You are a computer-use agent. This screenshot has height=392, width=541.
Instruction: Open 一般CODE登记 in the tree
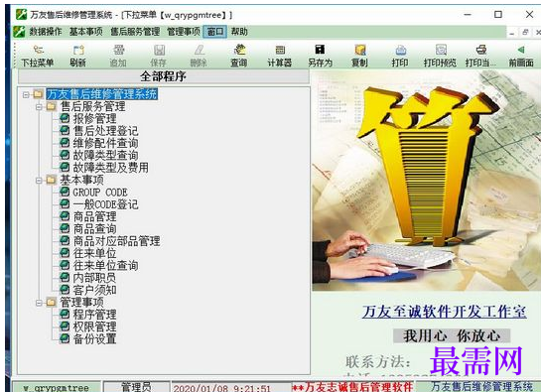[x=105, y=204]
